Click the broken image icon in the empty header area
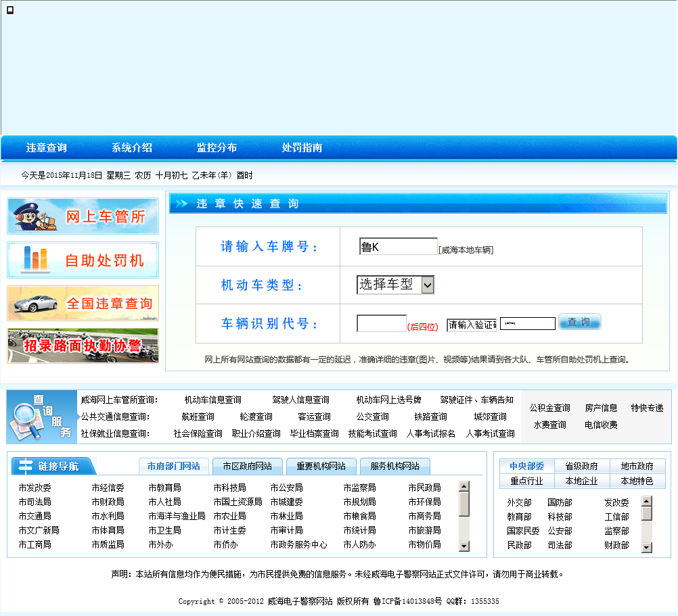The image size is (678, 616). pos(10,10)
